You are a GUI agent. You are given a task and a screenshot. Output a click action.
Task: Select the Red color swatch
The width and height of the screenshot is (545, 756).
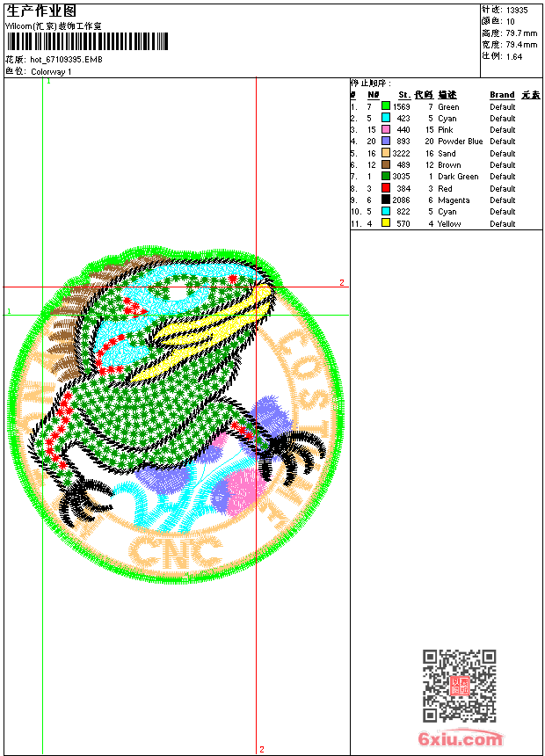pos(386,188)
